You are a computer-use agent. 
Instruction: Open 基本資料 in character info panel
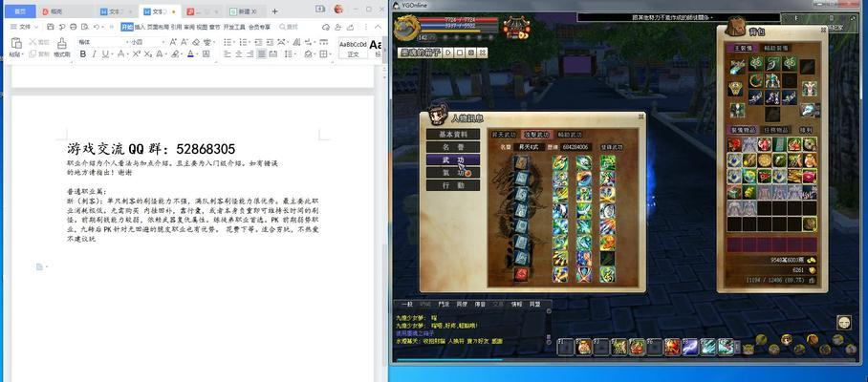coord(453,135)
